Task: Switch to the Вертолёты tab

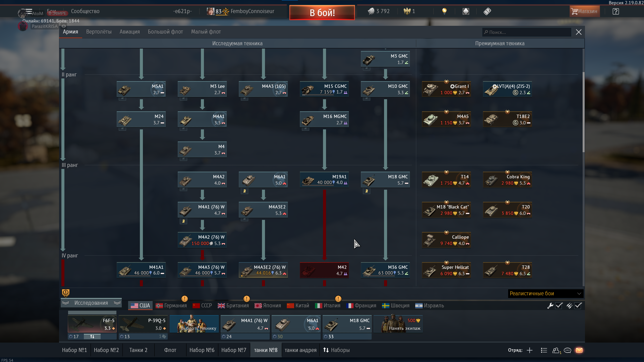Action: [99, 32]
